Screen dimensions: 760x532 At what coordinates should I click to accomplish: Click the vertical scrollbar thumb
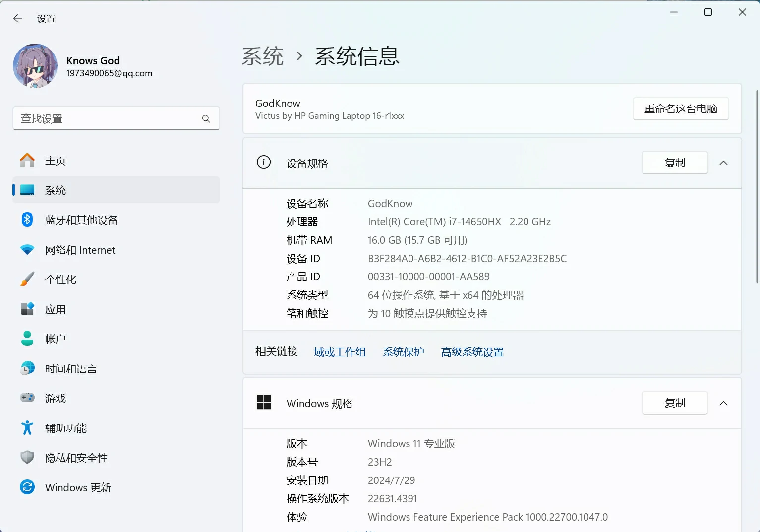pyautogui.click(x=757, y=187)
